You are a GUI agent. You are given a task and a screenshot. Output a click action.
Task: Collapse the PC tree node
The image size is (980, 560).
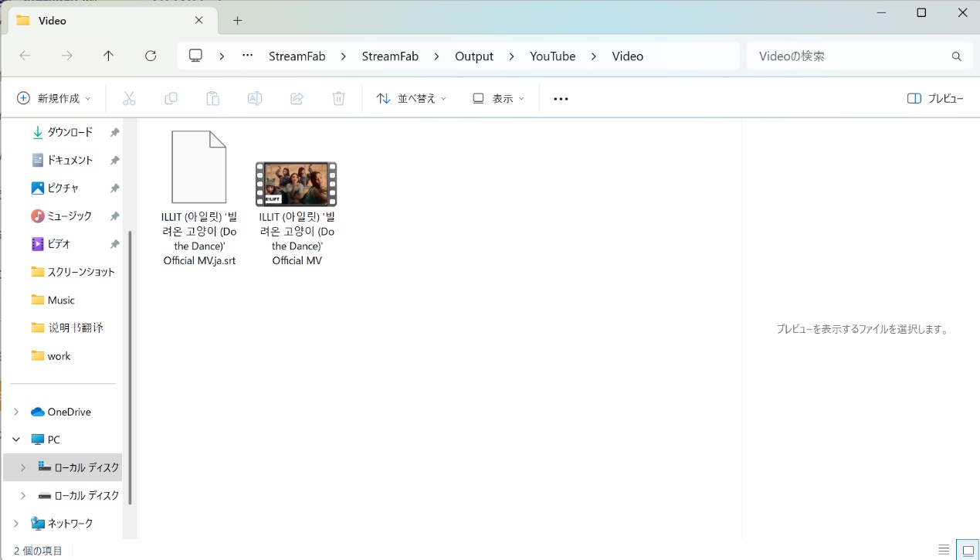pos(16,440)
